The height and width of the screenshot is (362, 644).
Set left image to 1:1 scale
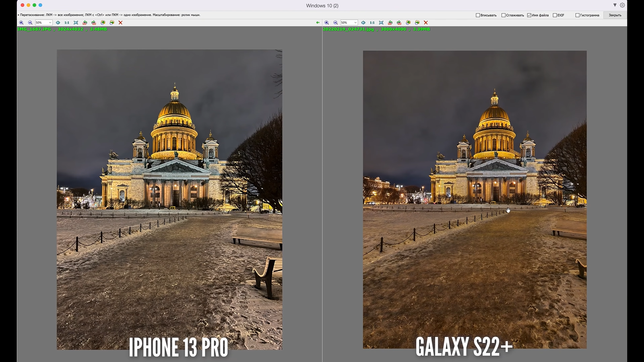[67, 23]
